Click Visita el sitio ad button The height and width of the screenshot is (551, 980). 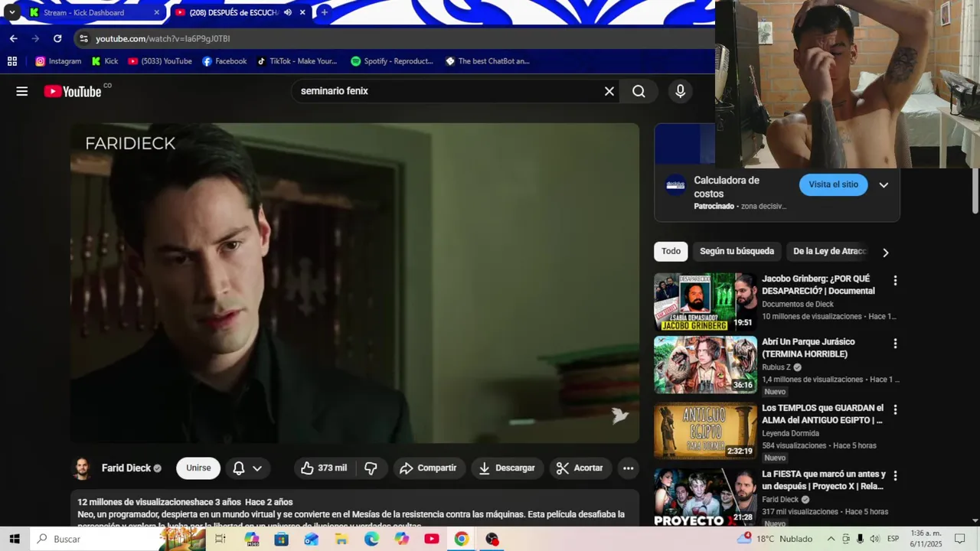tap(834, 184)
